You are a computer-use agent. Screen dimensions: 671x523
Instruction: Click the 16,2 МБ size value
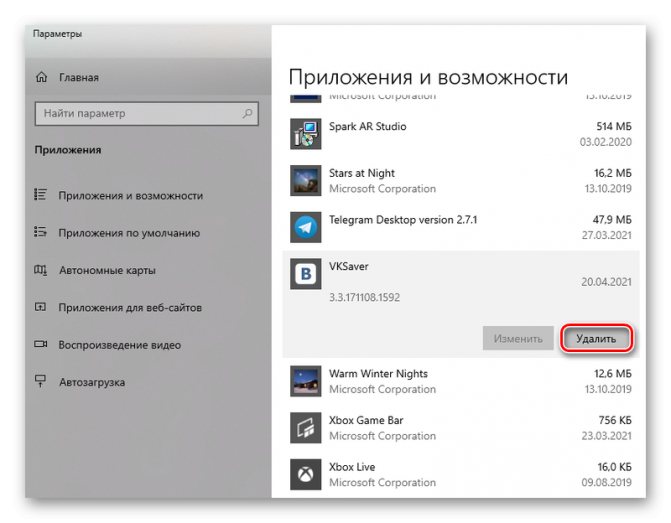click(612, 173)
